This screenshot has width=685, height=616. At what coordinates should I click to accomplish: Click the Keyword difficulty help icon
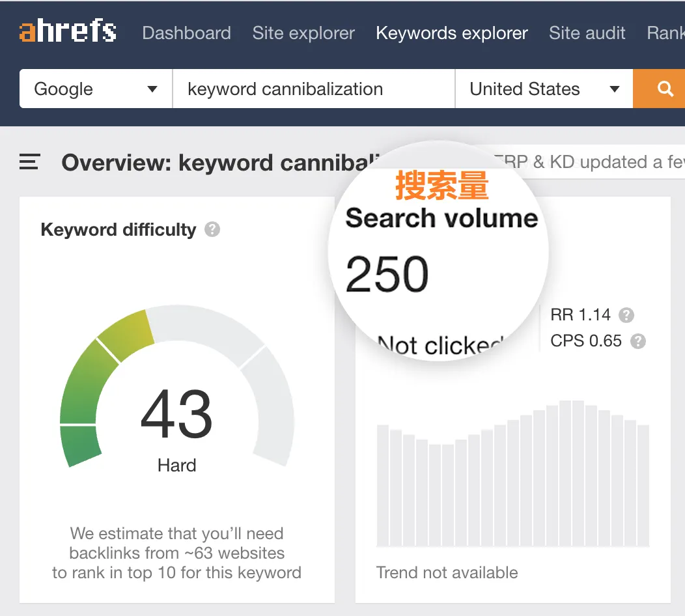212,229
